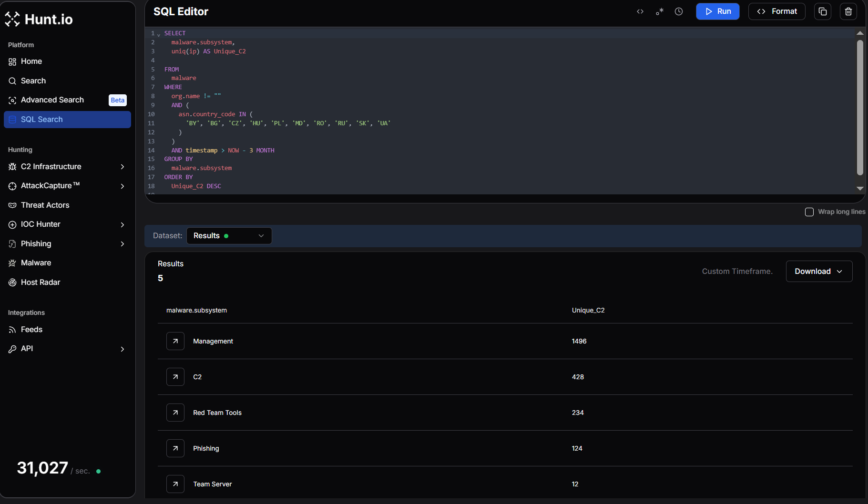Click the Malware bug icon
Image resolution: width=868 pixels, height=504 pixels.
(12, 263)
